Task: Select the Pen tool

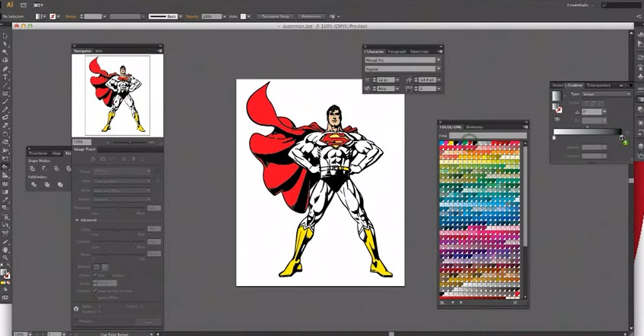Action: [5, 68]
